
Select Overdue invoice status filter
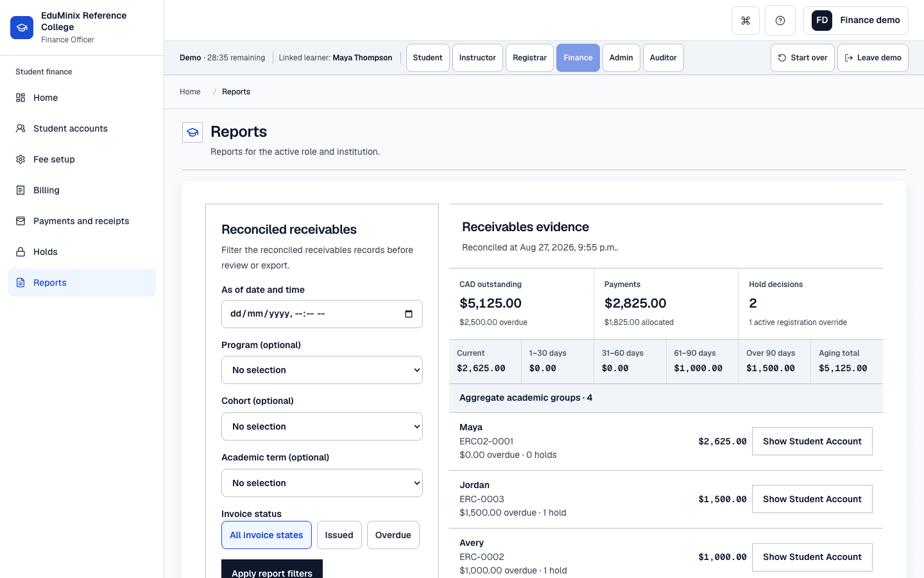coord(393,535)
